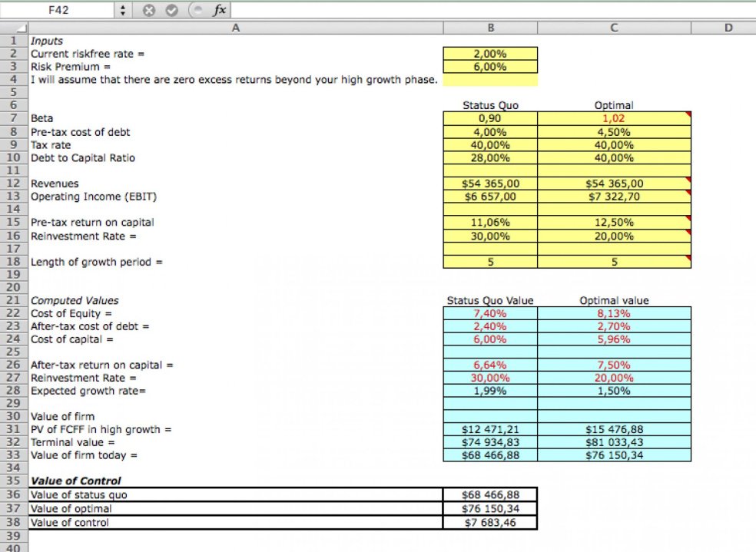The image size is (756, 552).
Task: Select the Optimal Beta cell showing 1,02
Action: (613, 118)
